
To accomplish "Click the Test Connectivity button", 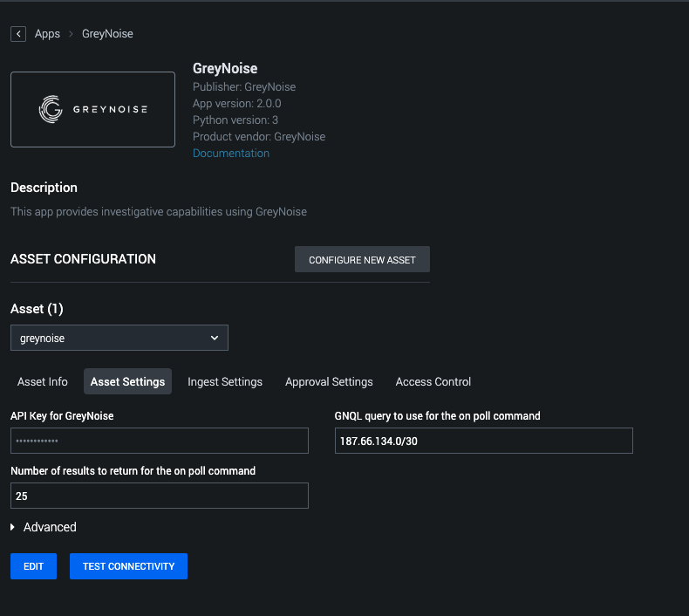I will tap(129, 566).
